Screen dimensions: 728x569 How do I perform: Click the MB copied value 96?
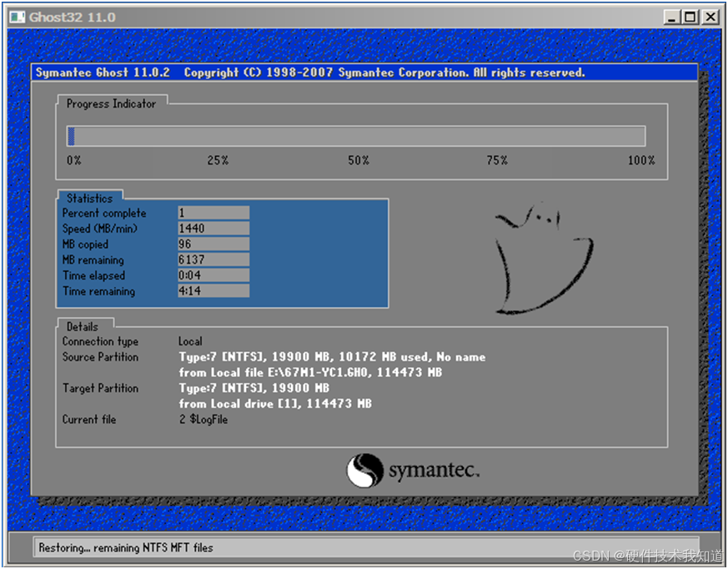click(213, 244)
